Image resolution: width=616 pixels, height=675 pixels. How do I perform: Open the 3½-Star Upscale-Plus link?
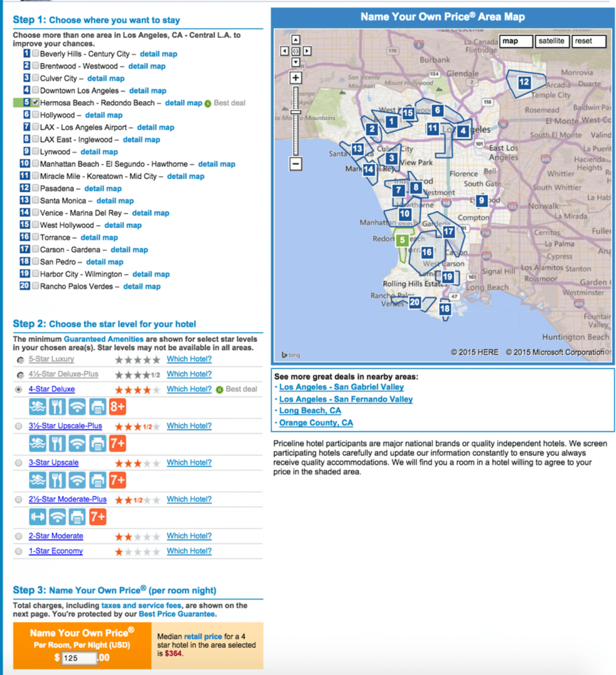click(65, 426)
